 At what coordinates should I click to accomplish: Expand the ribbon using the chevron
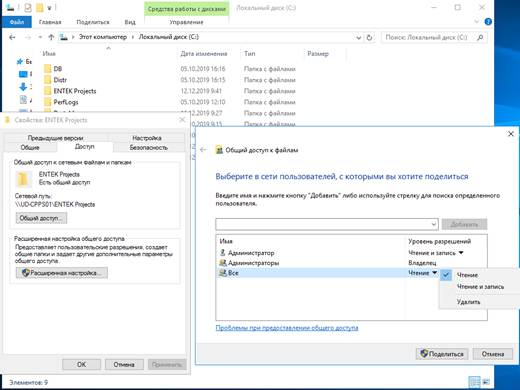(476, 22)
